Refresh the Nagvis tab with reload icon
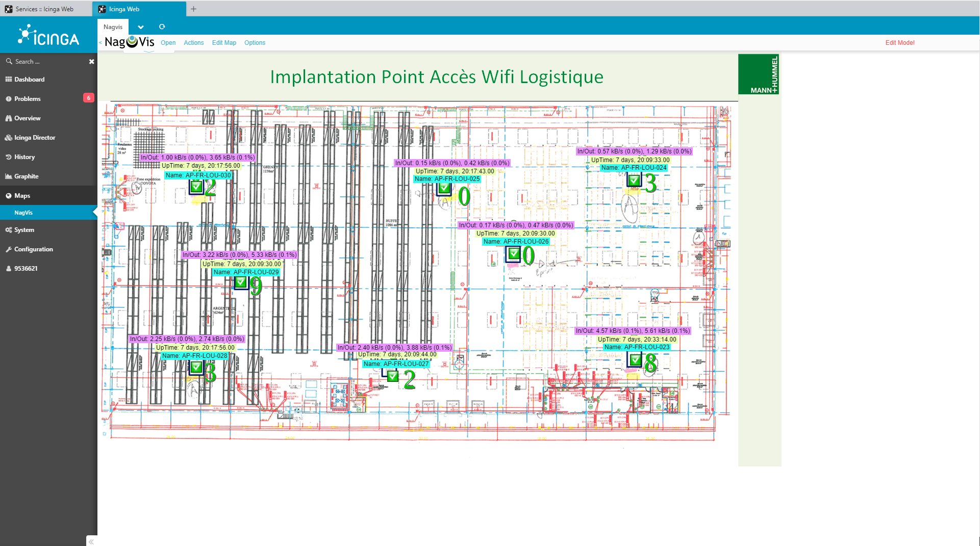This screenshot has width=980, height=546. click(162, 27)
